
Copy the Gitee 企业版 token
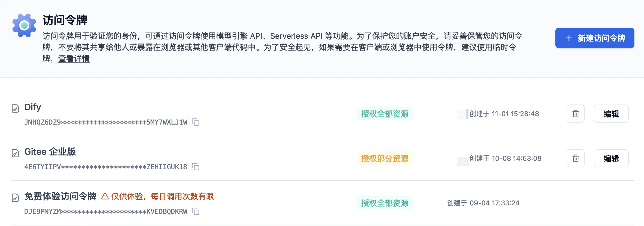pyautogui.click(x=196, y=167)
